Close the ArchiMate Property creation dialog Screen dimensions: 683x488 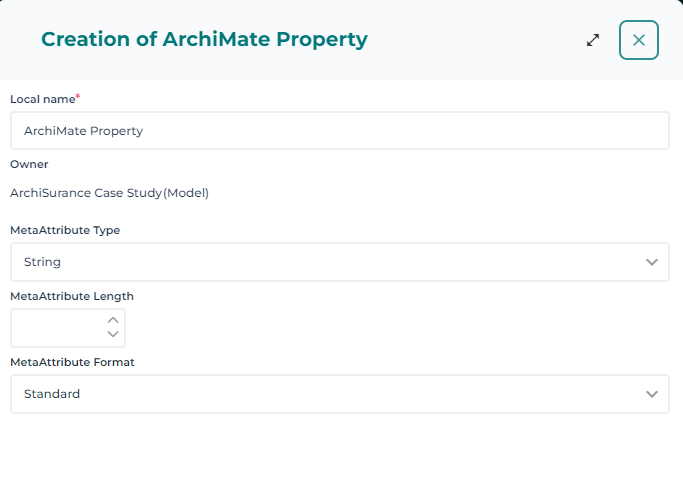[638, 40]
